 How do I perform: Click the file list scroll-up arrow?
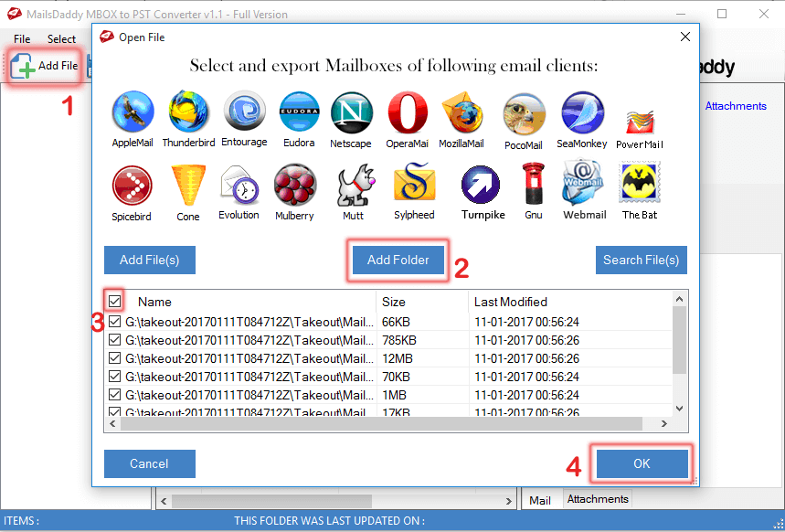(679, 299)
